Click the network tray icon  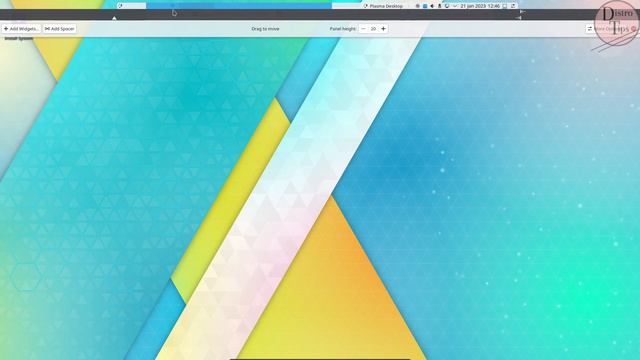pos(447,6)
